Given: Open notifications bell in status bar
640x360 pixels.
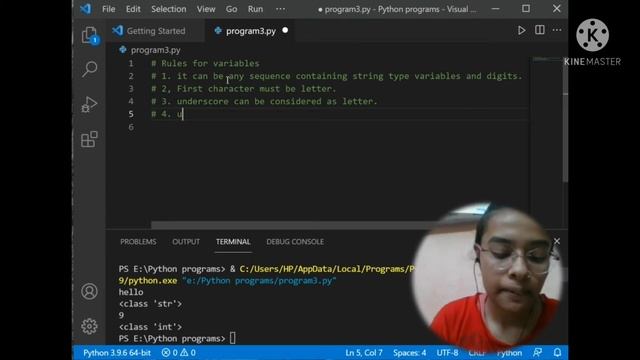Looking at the screenshot, I should tap(557, 352).
